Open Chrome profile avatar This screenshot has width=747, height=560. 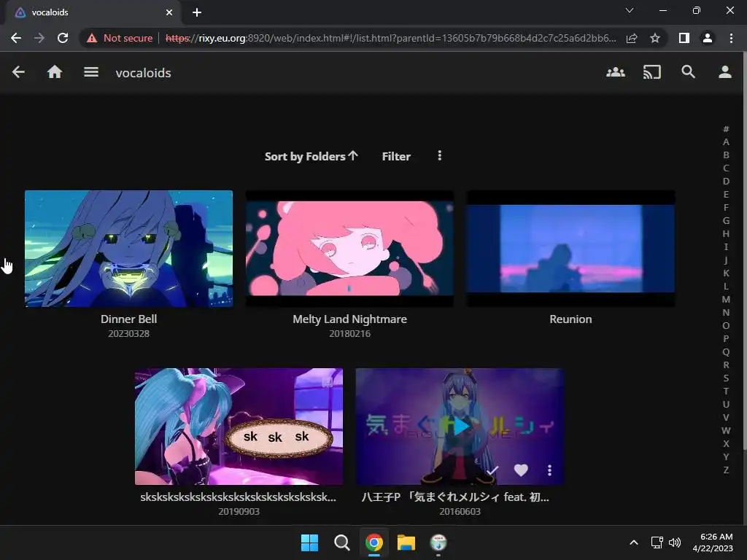tap(708, 38)
